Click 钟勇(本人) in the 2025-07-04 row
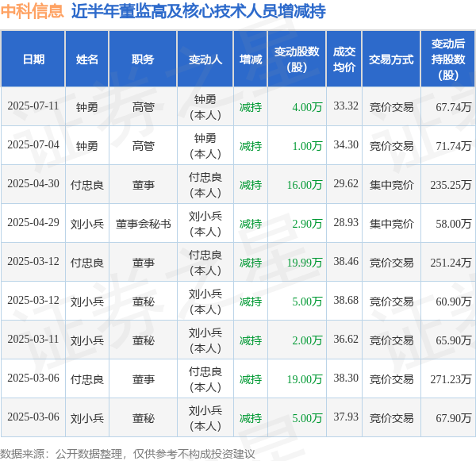The image size is (476, 461). (205, 146)
